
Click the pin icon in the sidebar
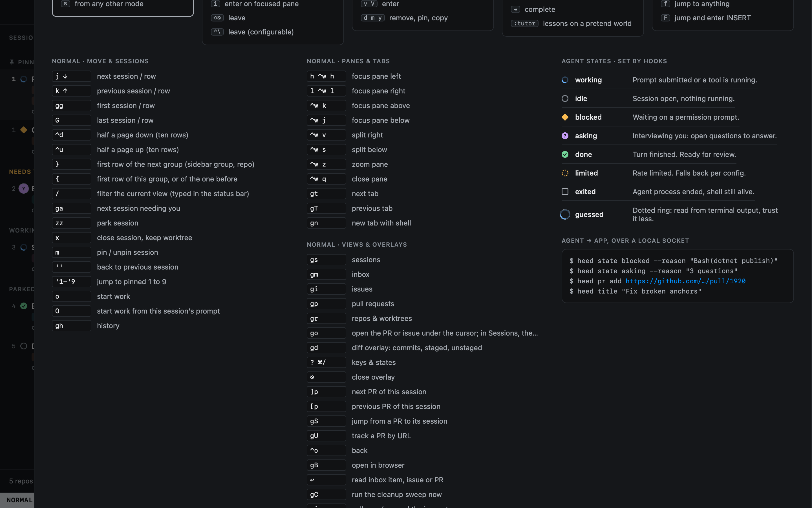click(12, 62)
